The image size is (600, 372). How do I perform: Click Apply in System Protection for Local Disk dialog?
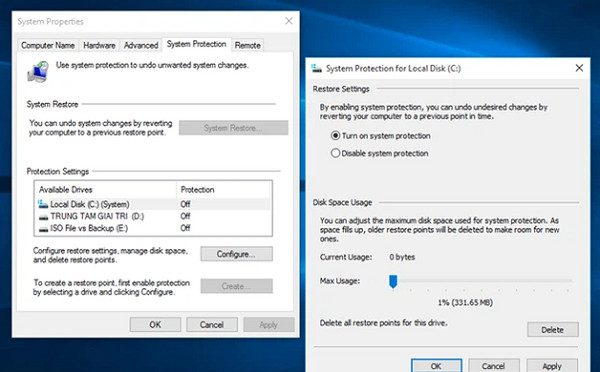click(x=552, y=365)
